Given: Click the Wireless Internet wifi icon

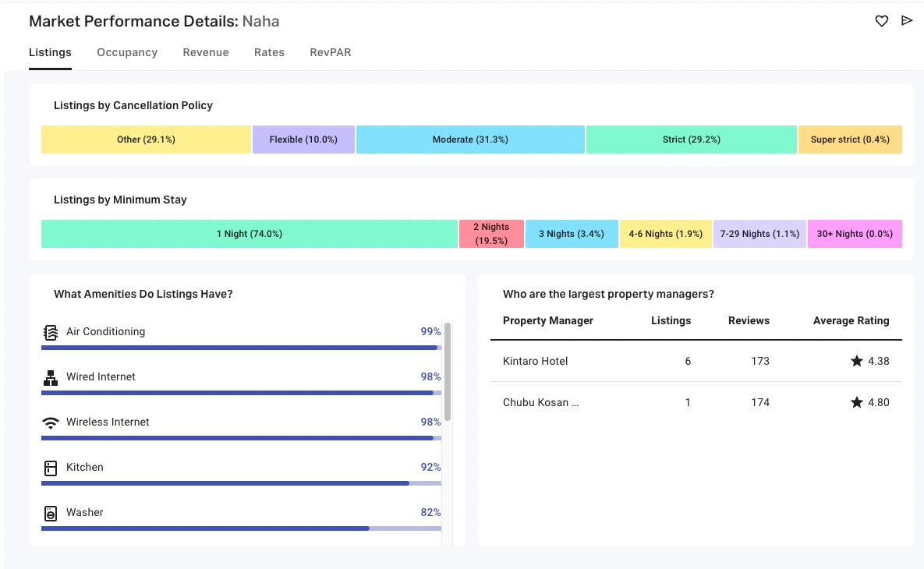Looking at the screenshot, I should click(51, 422).
